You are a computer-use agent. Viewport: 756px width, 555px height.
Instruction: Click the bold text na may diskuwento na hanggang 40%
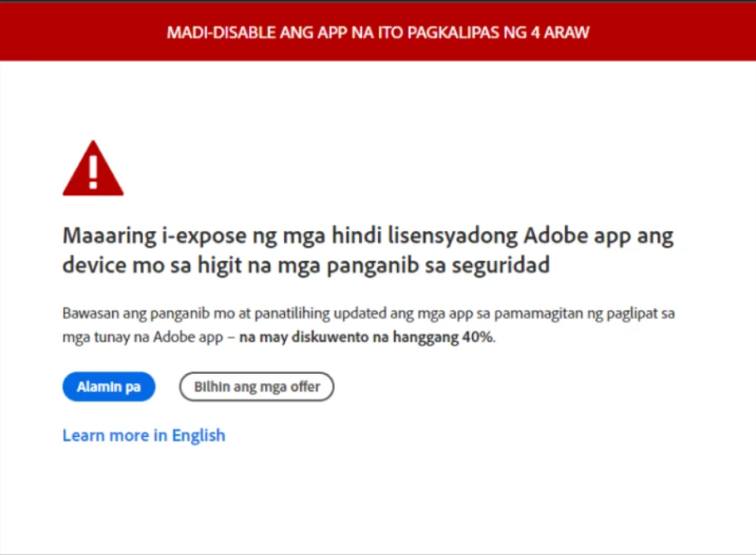pyautogui.click(x=367, y=337)
